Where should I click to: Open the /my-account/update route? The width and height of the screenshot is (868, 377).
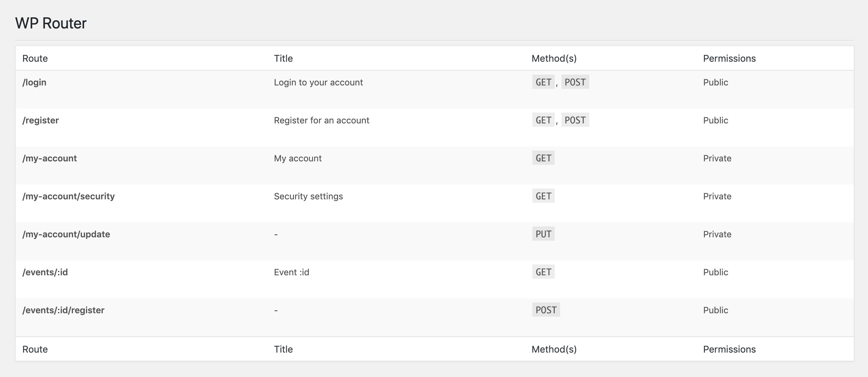(x=66, y=234)
